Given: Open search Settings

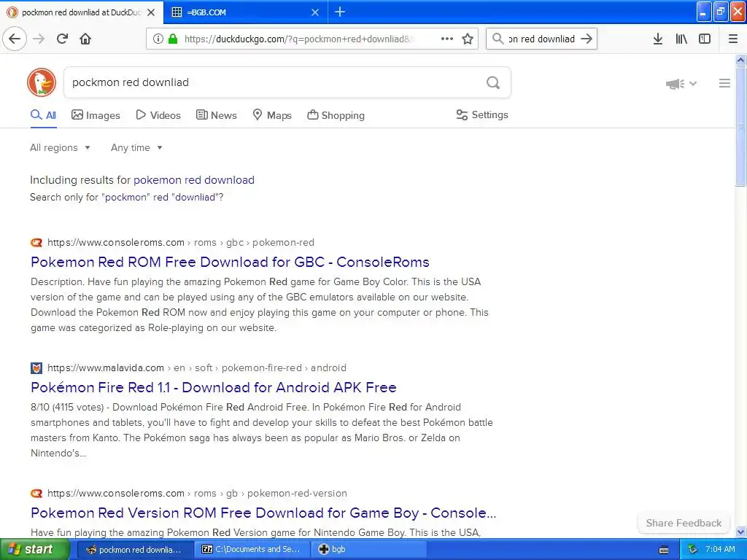Looking at the screenshot, I should click(482, 114).
